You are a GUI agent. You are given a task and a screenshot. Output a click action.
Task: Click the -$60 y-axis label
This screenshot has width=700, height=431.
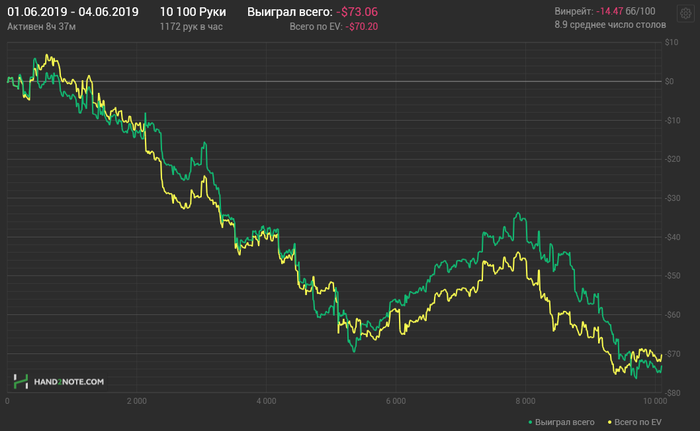[673, 315]
